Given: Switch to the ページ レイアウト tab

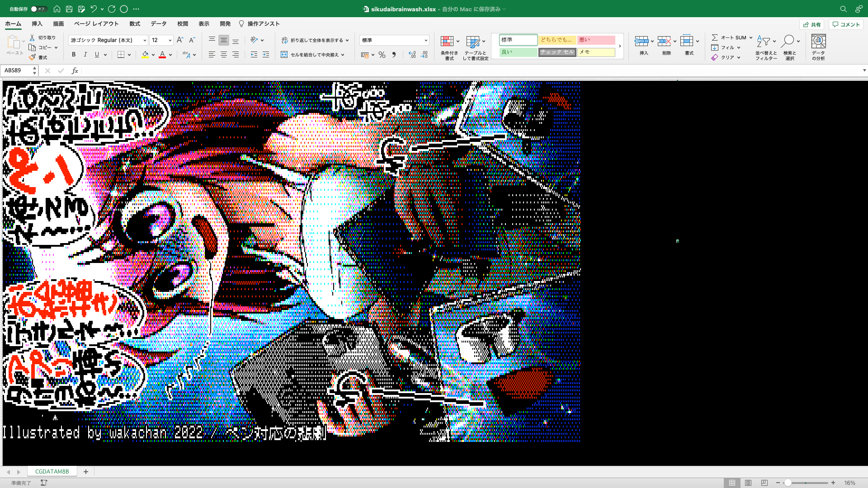Looking at the screenshot, I should (x=96, y=24).
